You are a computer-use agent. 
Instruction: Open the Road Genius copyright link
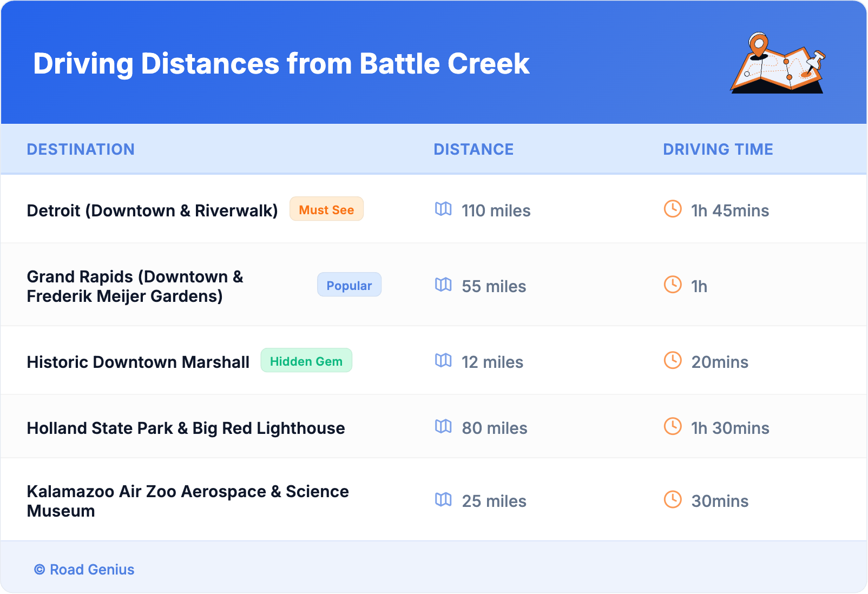coord(84,570)
